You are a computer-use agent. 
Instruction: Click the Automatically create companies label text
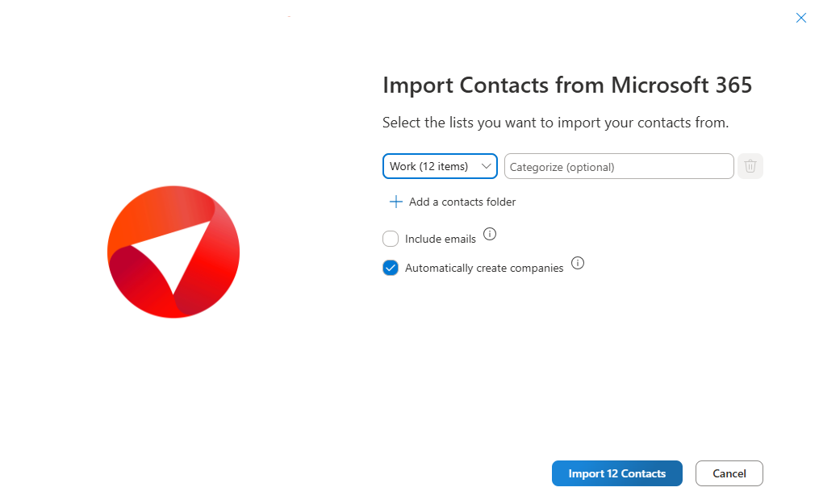point(484,269)
